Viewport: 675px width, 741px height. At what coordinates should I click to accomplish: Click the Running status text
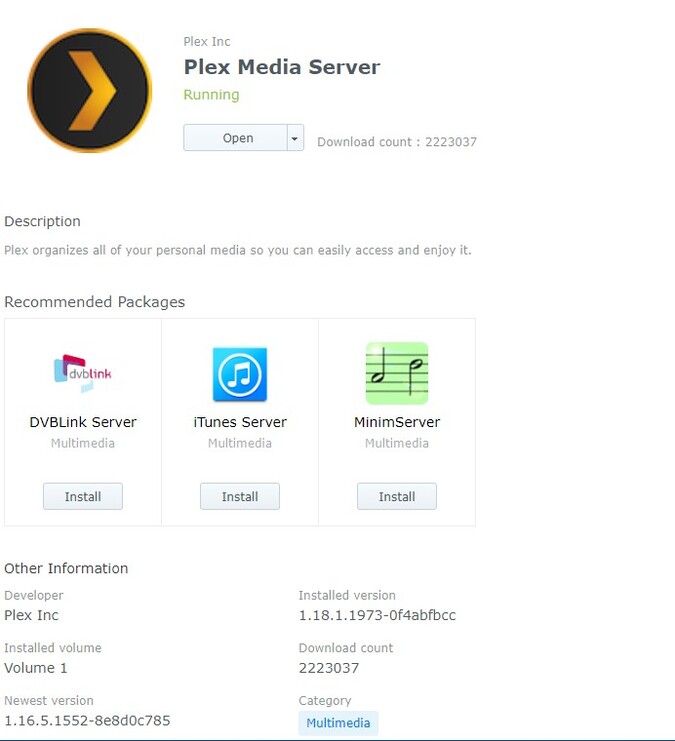pos(211,95)
